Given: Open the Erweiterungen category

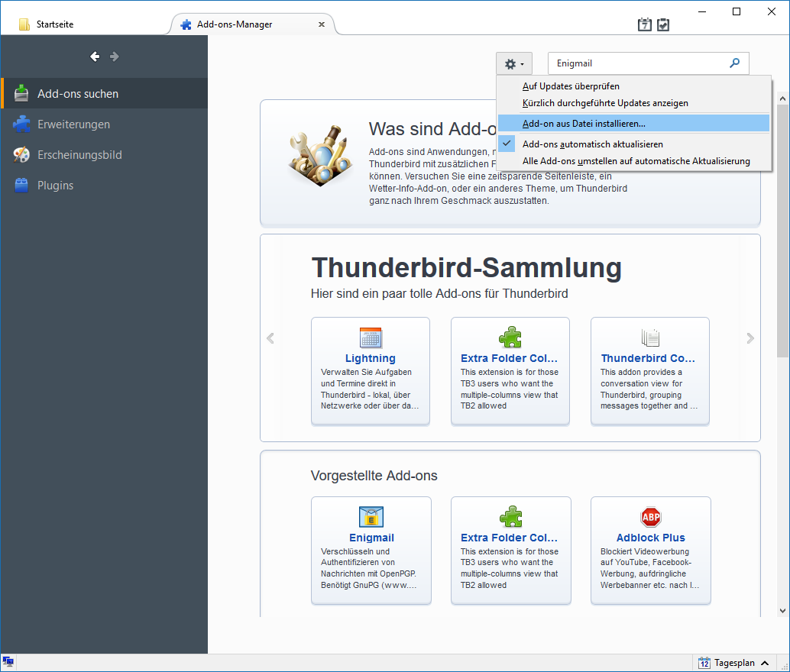Looking at the screenshot, I should coord(105,124).
